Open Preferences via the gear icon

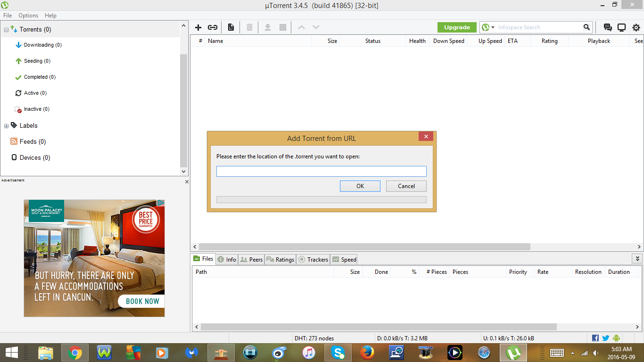636,27
